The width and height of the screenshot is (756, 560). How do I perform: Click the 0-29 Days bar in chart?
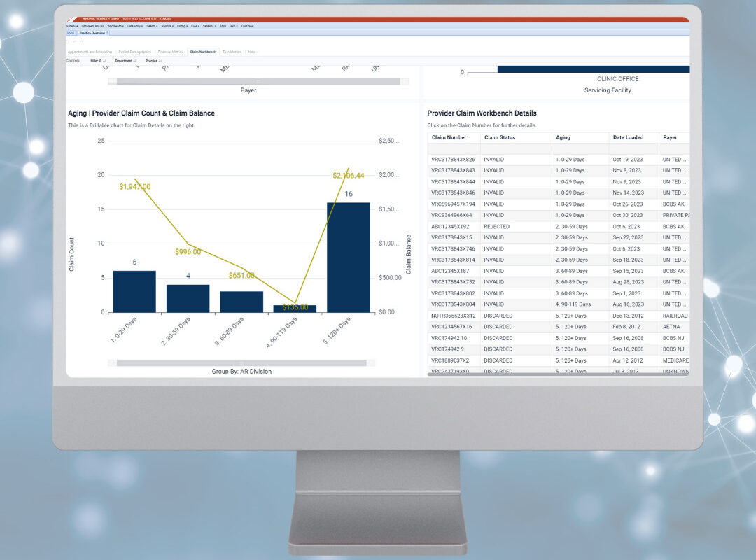(x=134, y=291)
